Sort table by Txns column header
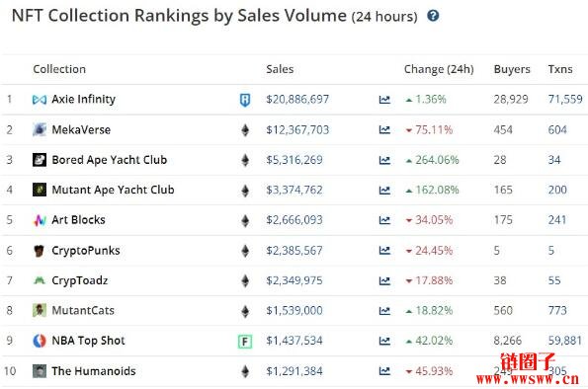Screen dimensions: 588x389 point(560,69)
